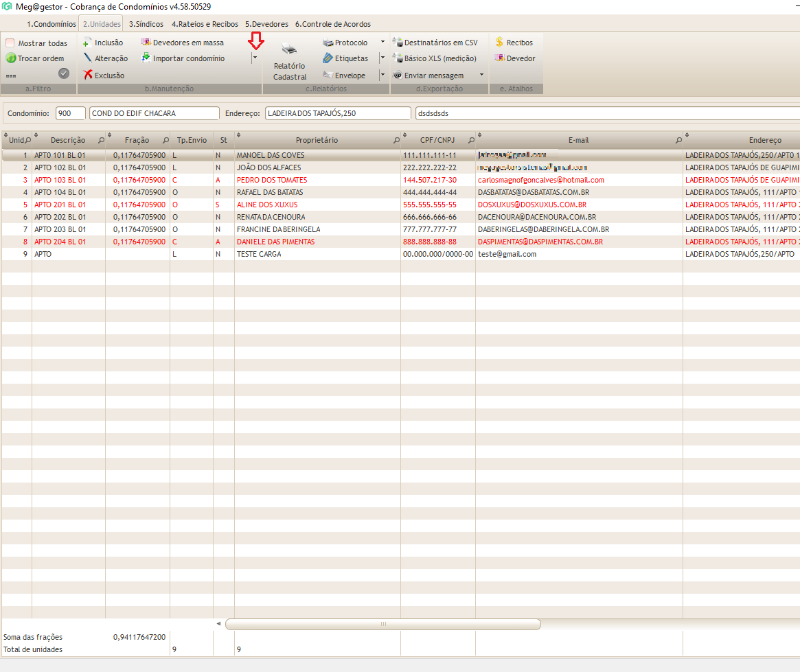The width and height of the screenshot is (800, 672).
Task: Click the Devedor shortcut icon
Action: [499, 58]
